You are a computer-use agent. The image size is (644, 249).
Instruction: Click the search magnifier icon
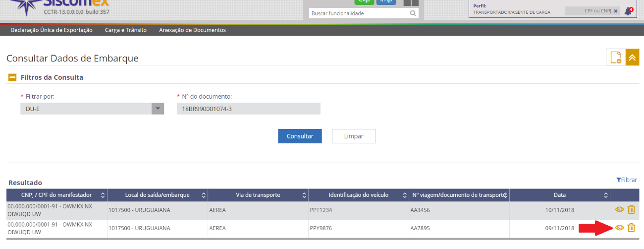click(413, 13)
